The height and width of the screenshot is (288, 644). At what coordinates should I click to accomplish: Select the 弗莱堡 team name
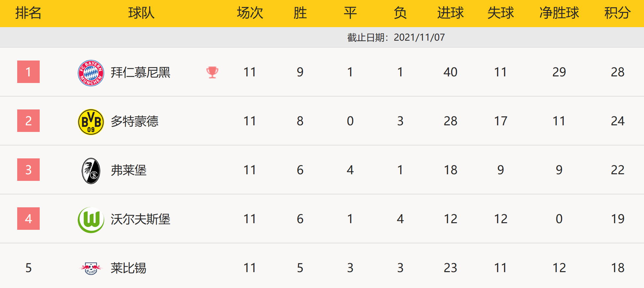click(129, 170)
